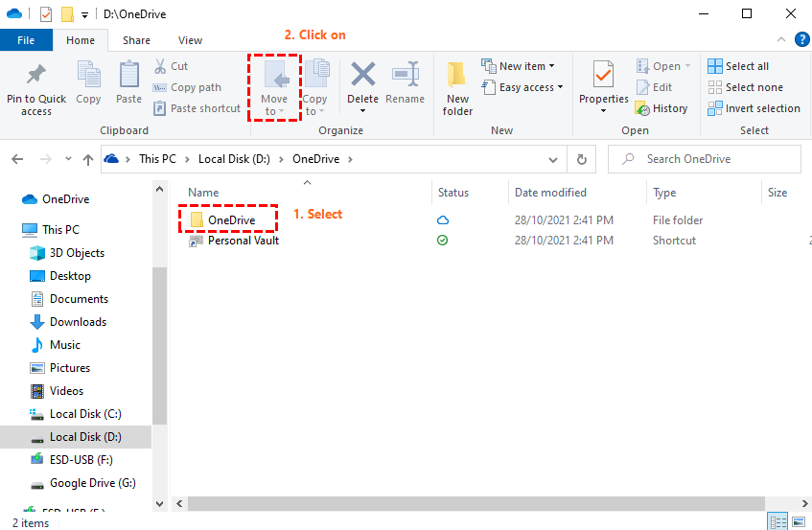The height and width of the screenshot is (530, 812).
Task: Expand previous locations address dropdown
Action: point(553,159)
